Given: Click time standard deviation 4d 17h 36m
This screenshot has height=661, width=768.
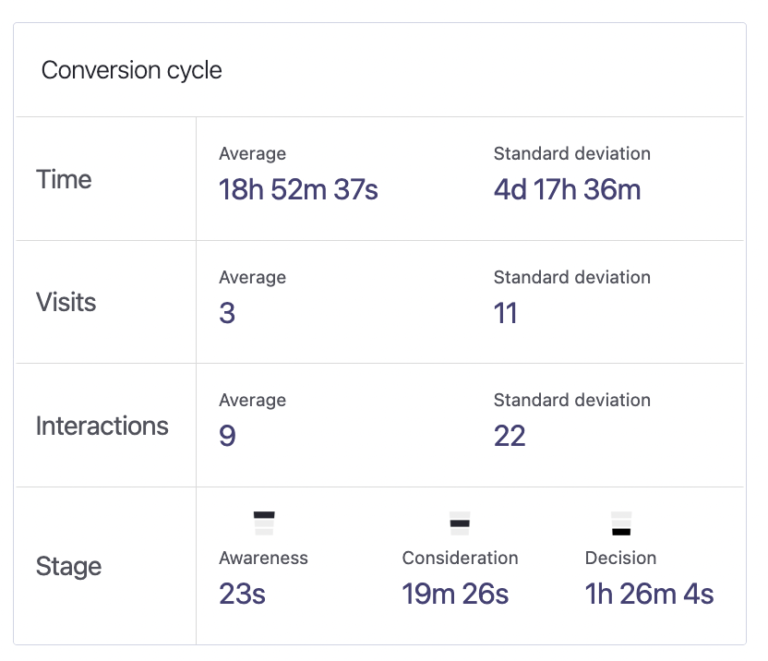Looking at the screenshot, I should click(x=567, y=190).
